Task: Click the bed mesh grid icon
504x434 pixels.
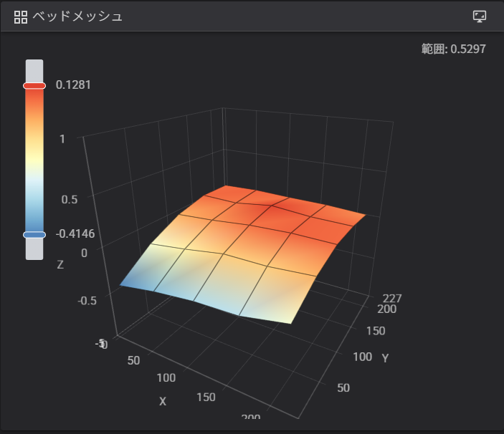Action: (x=21, y=17)
